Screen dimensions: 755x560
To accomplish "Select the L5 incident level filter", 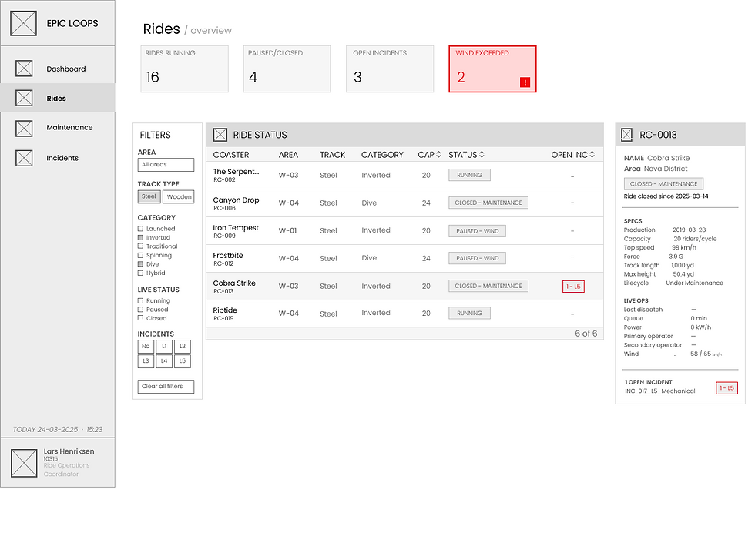I will pyautogui.click(x=183, y=361).
